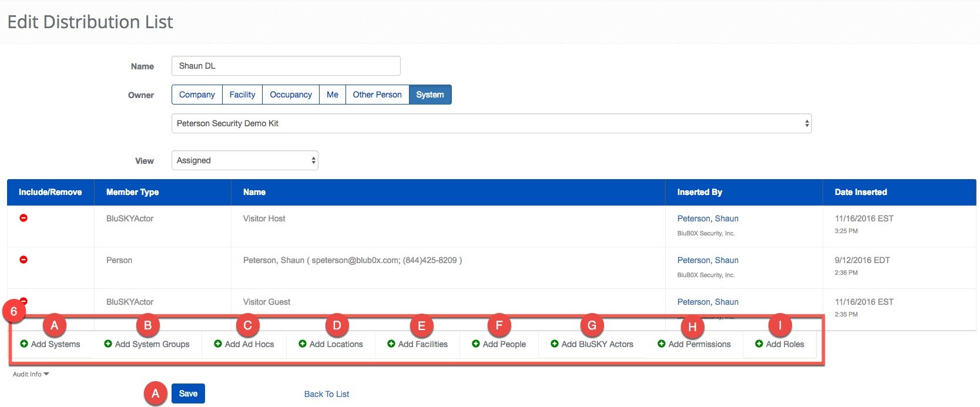Click the Name field containing Shaun DL
Viewport: 980px width, 407px height.
pyautogui.click(x=286, y=66)
